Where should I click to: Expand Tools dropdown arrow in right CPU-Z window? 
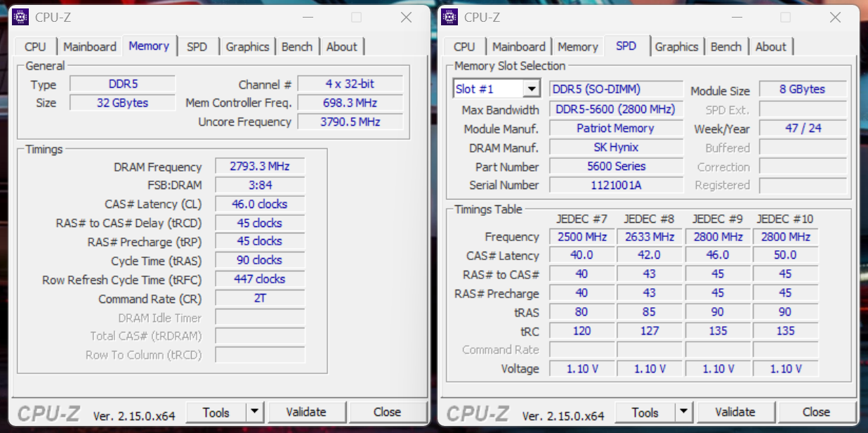point(684,413)
